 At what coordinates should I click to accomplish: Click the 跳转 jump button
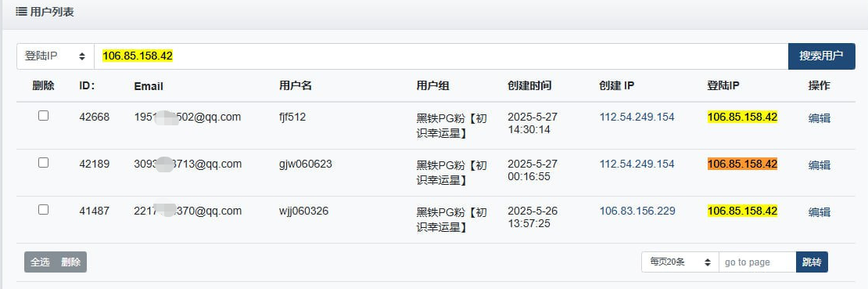click(x=812, y=262)
